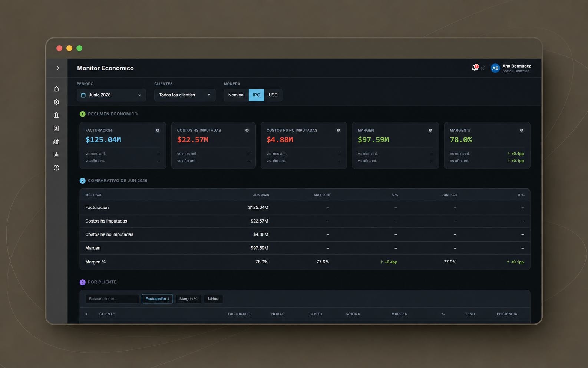Click the user name Ana Bermúdez
Image resolution: width=588 pixels, height=368 pixels.
[x=517, y=66]
